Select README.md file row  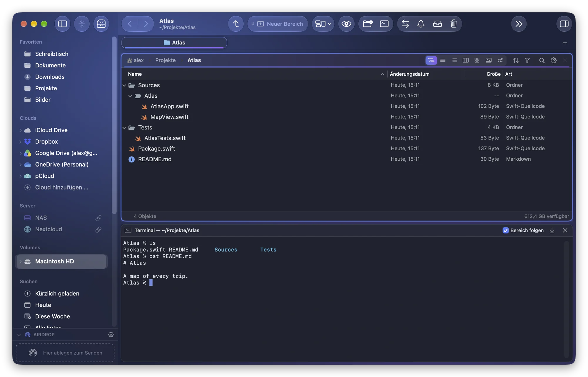click(x=347, y=159)
